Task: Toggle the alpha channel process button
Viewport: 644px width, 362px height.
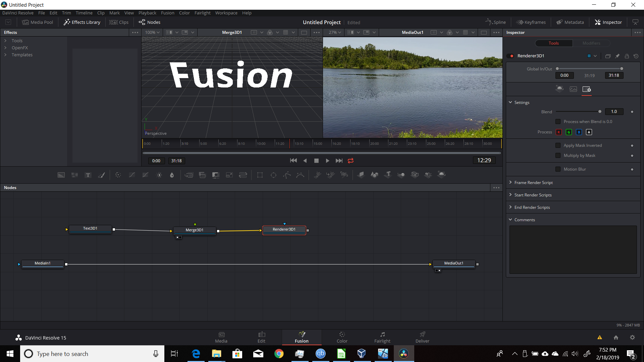Action: [x=589, y=132]
